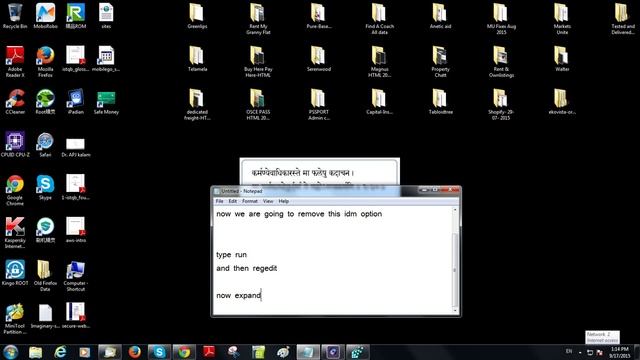640x360 pixels.
Task: Open Notepad's Edit menu
Action: 233,201
